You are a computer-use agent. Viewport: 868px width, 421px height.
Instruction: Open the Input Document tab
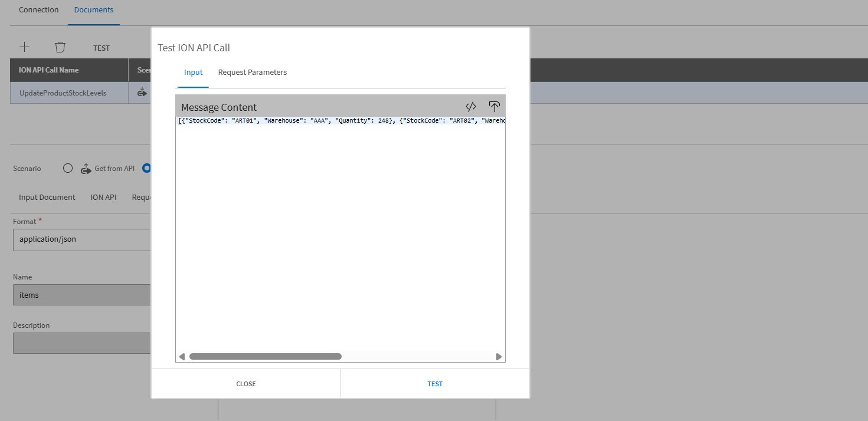tap(47, 197)
